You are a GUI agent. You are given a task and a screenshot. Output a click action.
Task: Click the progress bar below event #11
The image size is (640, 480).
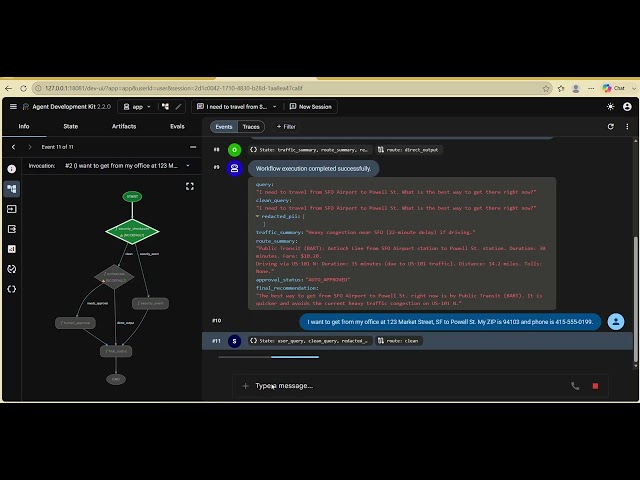(x=269, y=357)
